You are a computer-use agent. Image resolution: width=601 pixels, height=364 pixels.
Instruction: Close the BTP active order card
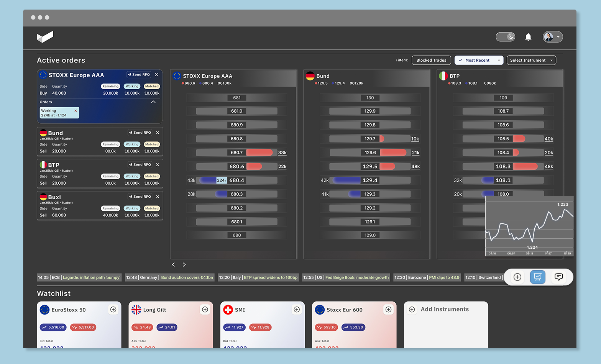tap(158, 165)
